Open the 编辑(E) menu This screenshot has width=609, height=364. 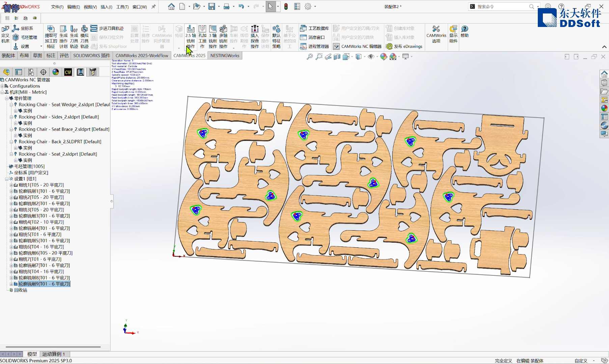(74, 7)
